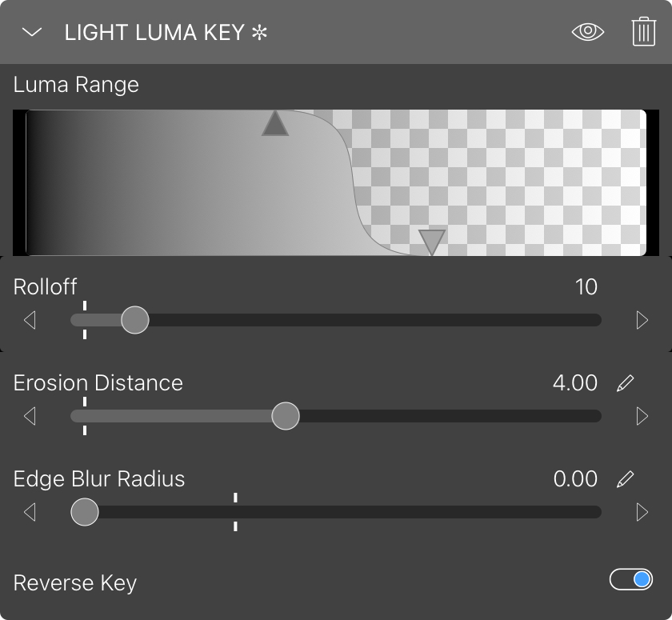Click the Rolloff slider handle

[x=135, y=320]
